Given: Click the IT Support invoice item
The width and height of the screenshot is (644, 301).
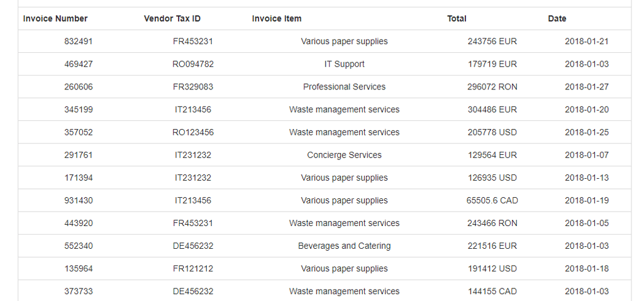Looking at the screenshot, I should [344, 64].
